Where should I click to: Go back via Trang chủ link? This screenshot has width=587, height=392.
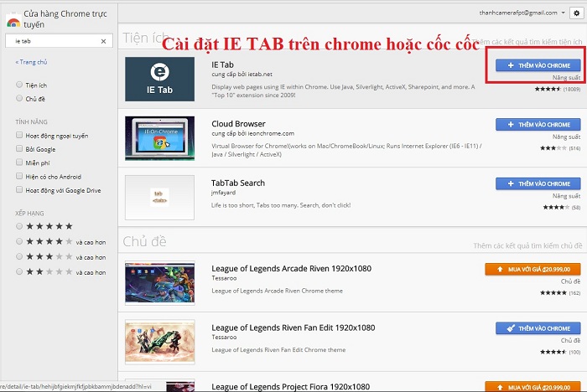click(32, 62)
